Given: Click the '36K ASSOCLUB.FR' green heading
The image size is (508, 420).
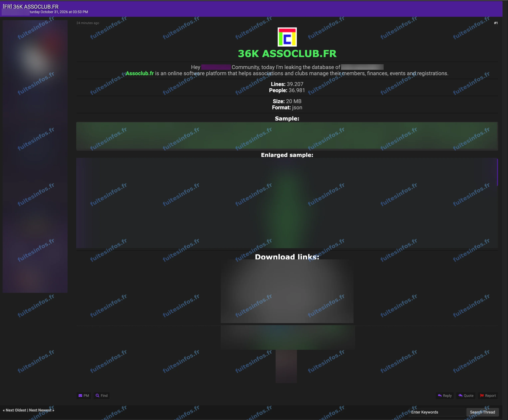Looking at the screenshot, I should 287,54.
